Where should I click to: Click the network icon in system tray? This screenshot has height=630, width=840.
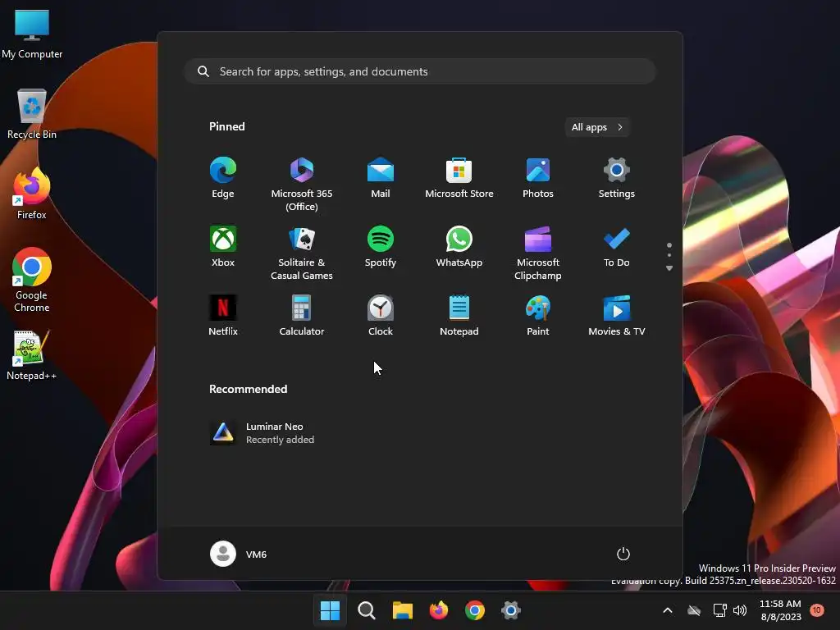pyautogui.click(x=719, y=610)
